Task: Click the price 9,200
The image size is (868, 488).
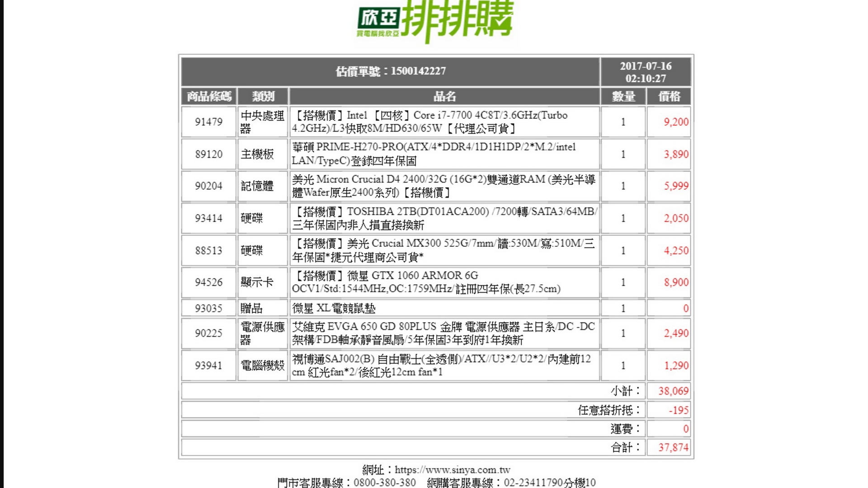Action: point(676,122)
